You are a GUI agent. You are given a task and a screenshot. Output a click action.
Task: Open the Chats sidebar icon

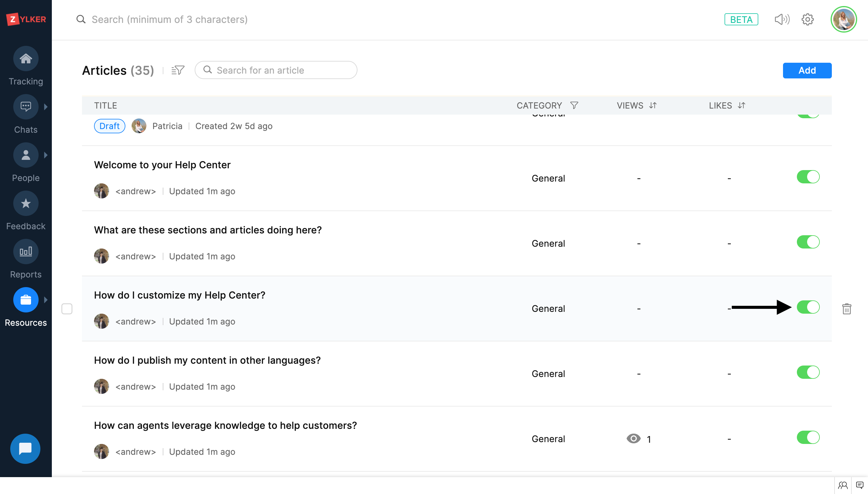pos(26,106)
